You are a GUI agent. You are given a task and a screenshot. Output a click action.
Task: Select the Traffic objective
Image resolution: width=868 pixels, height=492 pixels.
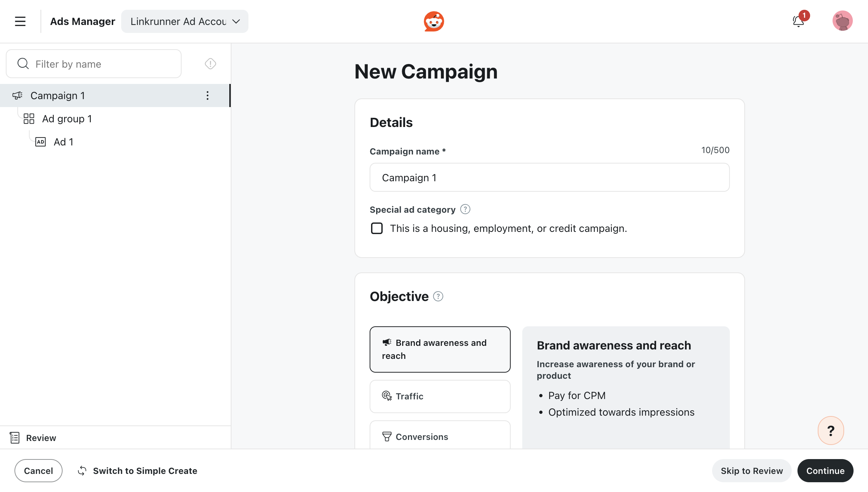pyautogui.click(x=440, y=396)
